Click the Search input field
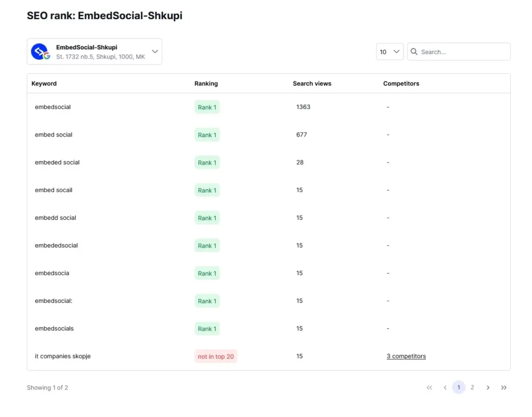Image resolution: width=532 pixels, height=417 pixels. [x=462, y=52]
